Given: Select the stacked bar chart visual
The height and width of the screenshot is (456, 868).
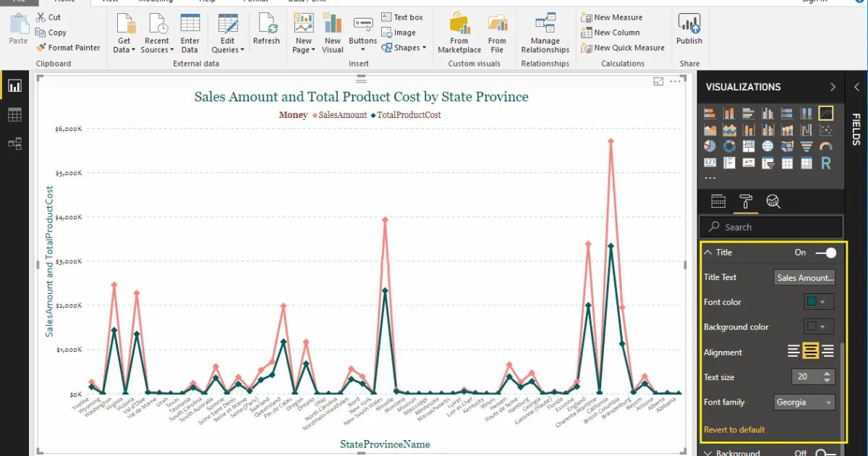Looking at the screenshot, I should pos(711,112).
